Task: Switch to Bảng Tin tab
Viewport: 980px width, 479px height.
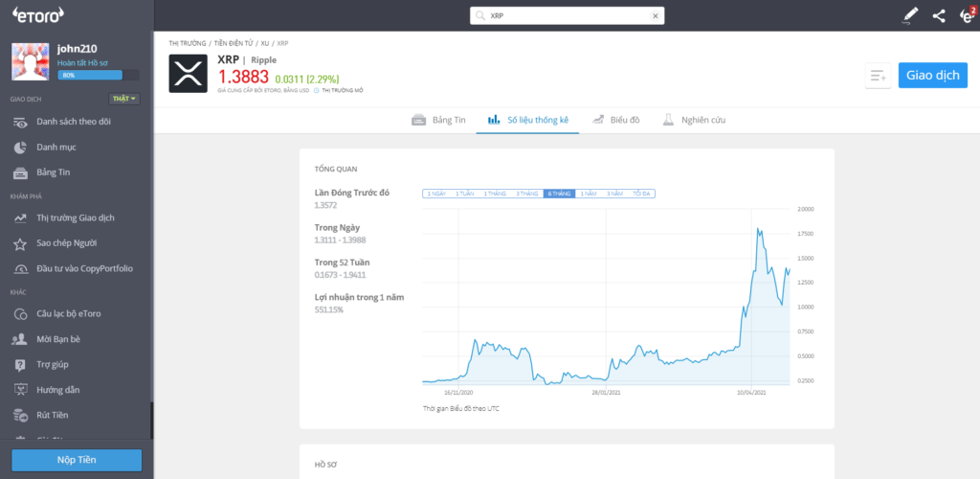Action: tap(438, 120)
